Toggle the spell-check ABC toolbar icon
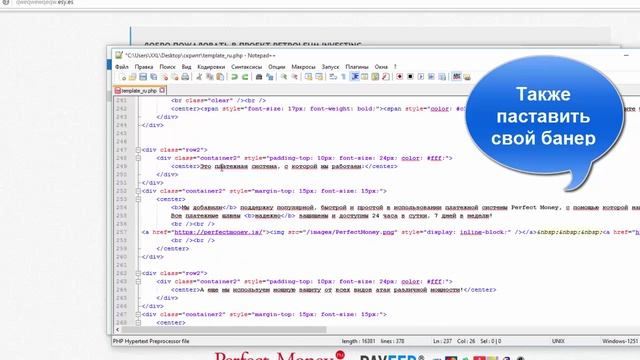 pos(456,77)
